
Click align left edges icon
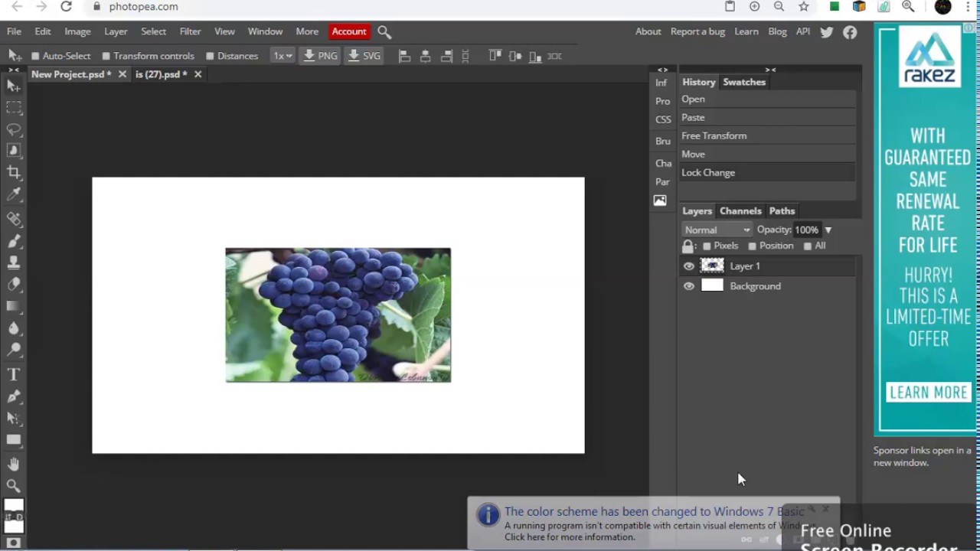[405, 56]
